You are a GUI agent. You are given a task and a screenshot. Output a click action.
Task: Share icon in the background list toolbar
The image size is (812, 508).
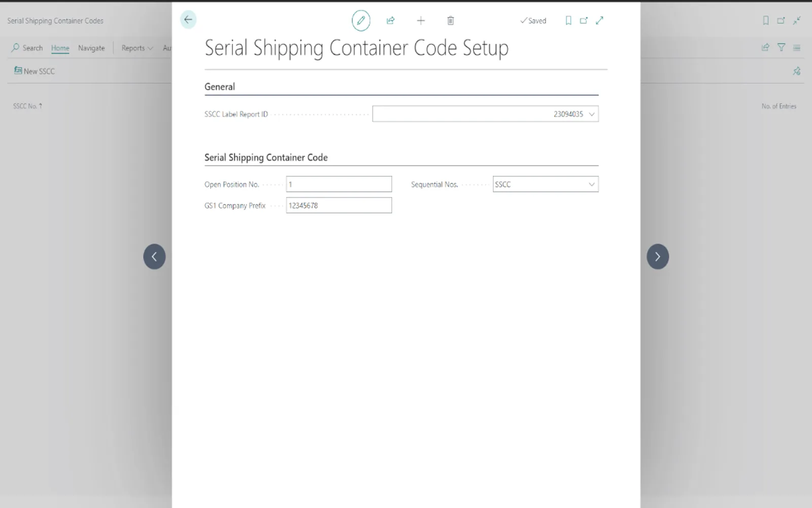[765, 47]
